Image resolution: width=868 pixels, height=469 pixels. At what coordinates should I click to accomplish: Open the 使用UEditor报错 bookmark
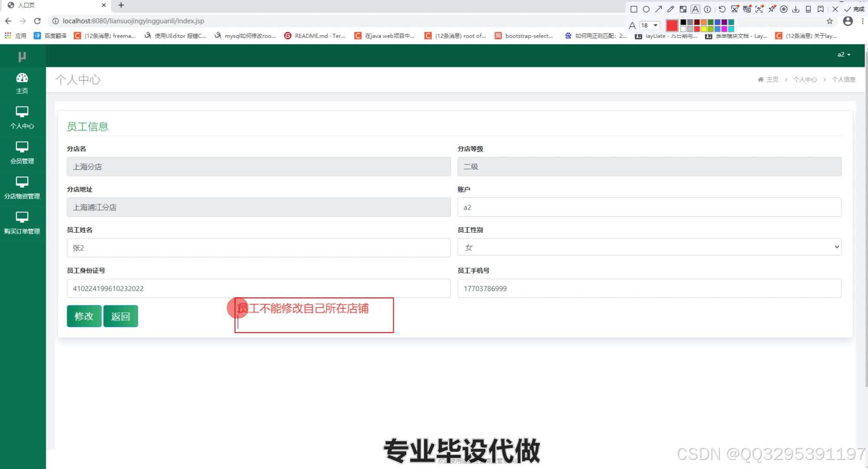pos(175,36)
